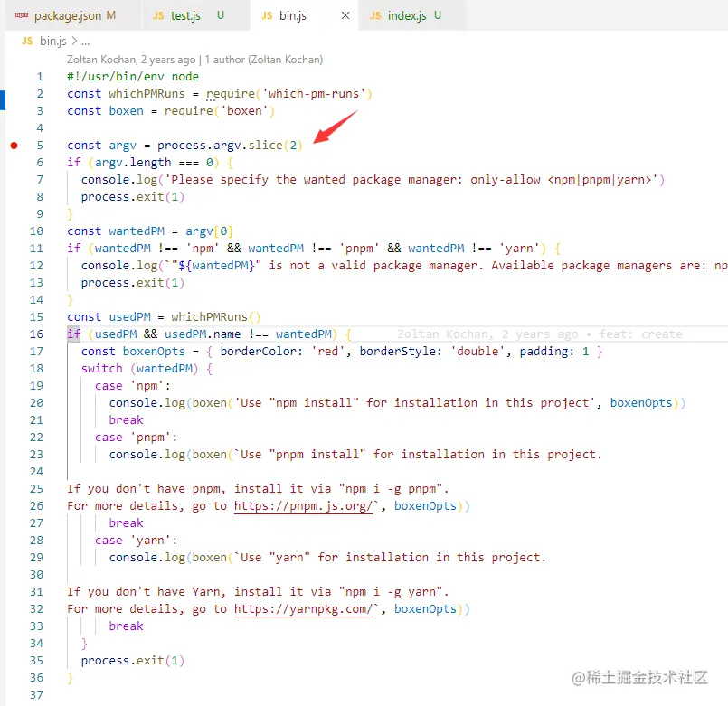Open the https://yarnpkg.com/ link
This screenshot has width=728, height=706.
click(x=303, y=608)
